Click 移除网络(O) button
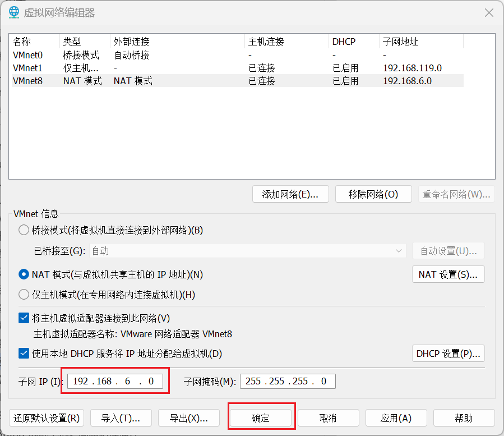 click(373, 194)
